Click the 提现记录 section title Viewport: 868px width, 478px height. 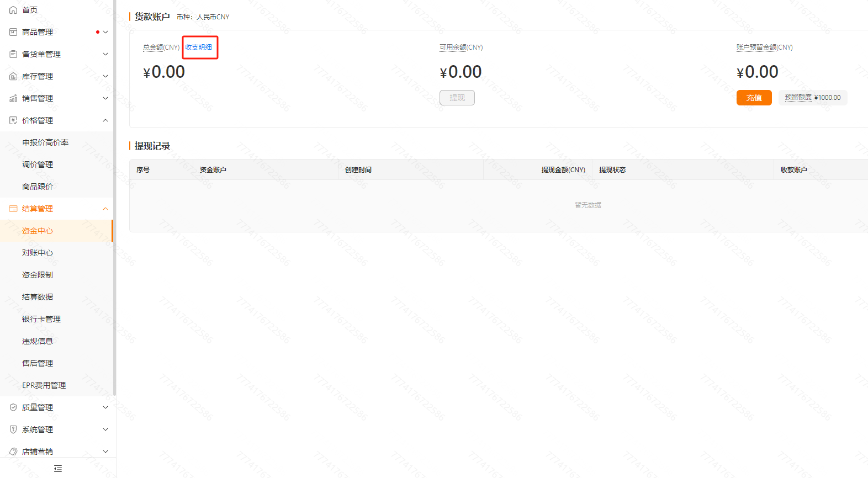tap(152, 146)
